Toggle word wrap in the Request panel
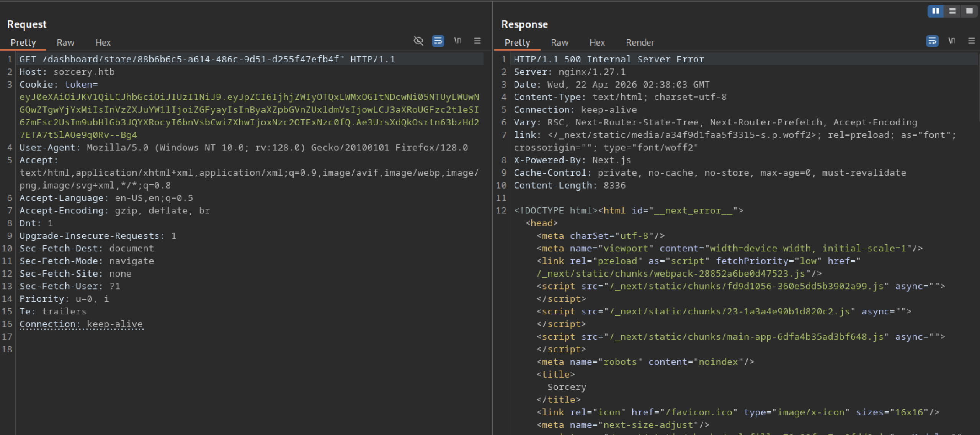The image size is (980, 435). 438,41
